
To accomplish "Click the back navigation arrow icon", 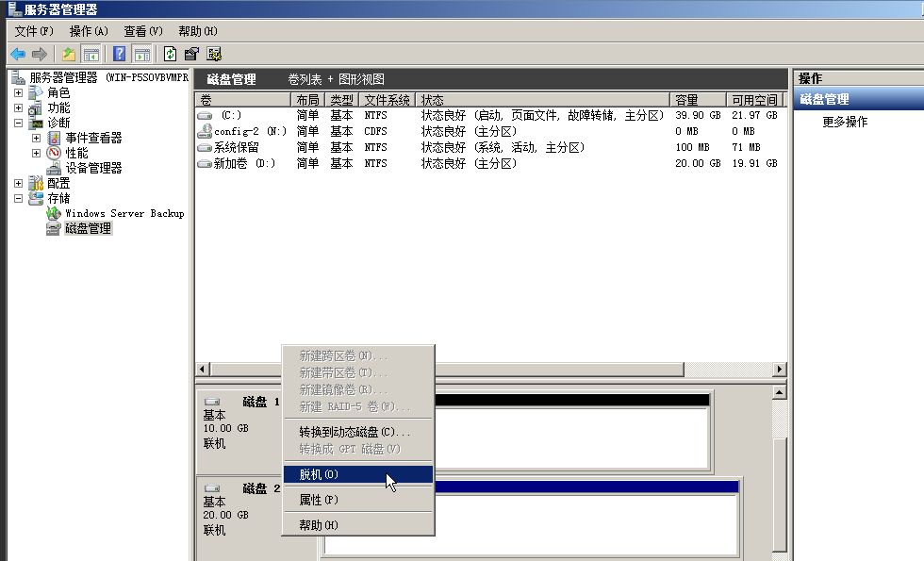I will (16, 54).
